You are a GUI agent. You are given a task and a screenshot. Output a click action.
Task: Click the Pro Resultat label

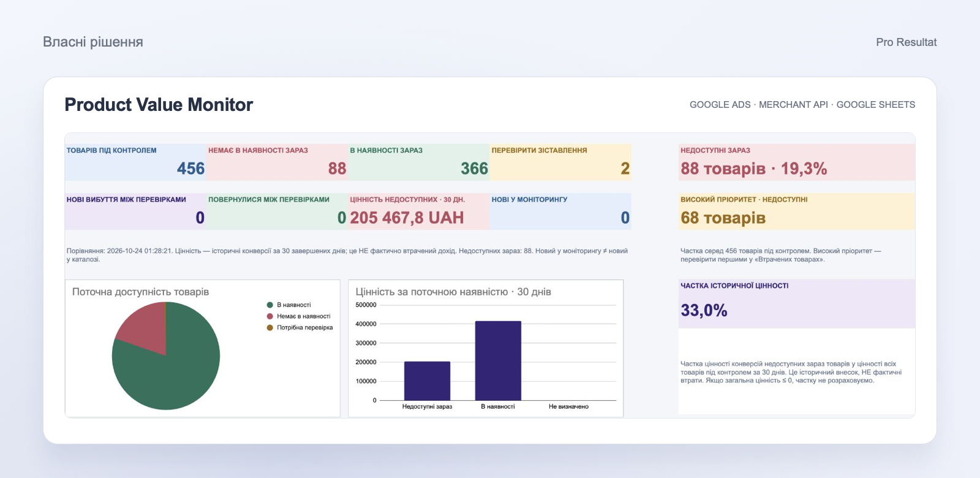907,42
